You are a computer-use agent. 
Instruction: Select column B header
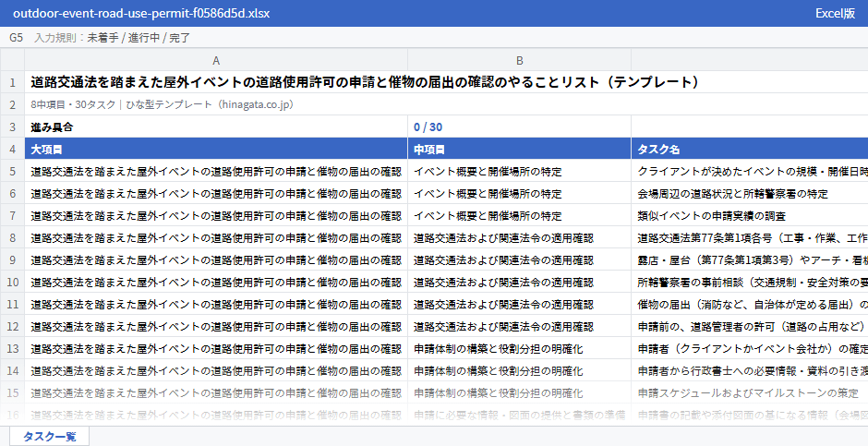click(x=519, y=60)
